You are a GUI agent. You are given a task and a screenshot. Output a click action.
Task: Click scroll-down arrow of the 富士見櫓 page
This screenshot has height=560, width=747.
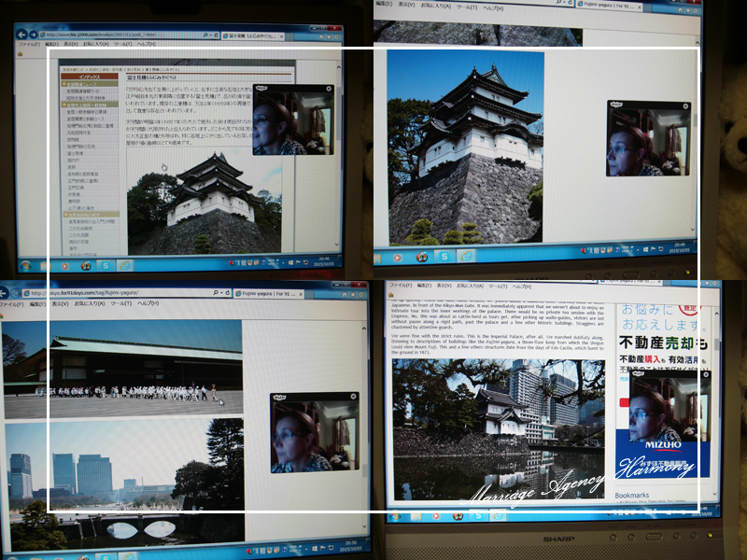pyautogui.click(x=337, y=245)
